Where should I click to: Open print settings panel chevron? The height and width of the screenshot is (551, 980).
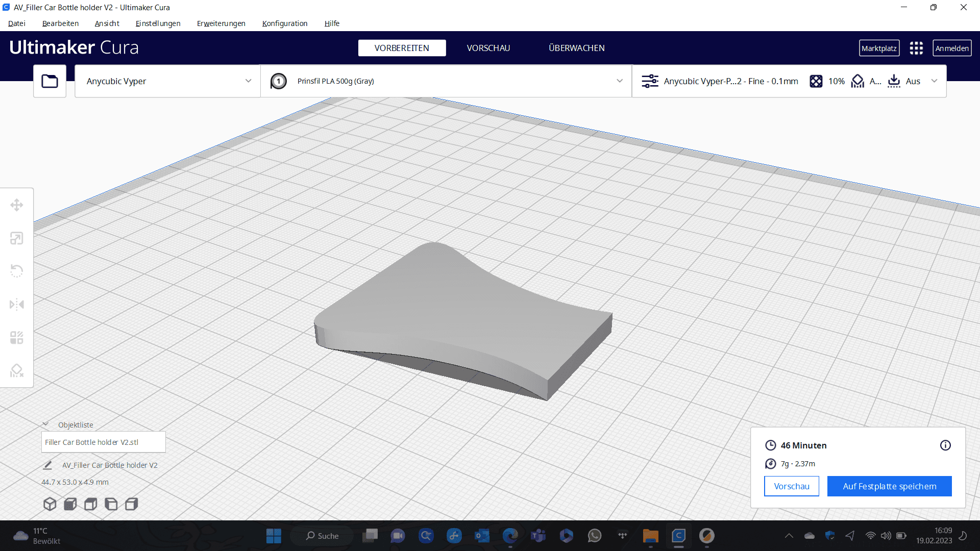[934, 81]
